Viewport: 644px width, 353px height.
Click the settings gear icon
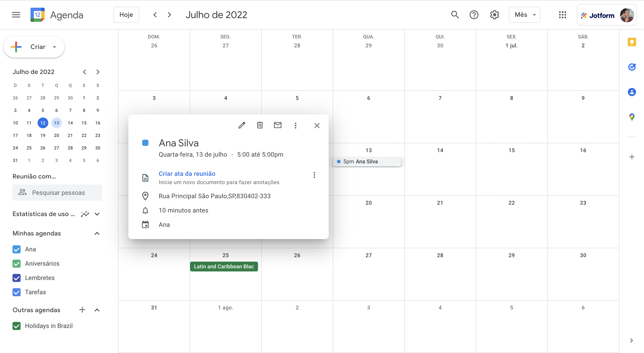(x=495, y=14)
